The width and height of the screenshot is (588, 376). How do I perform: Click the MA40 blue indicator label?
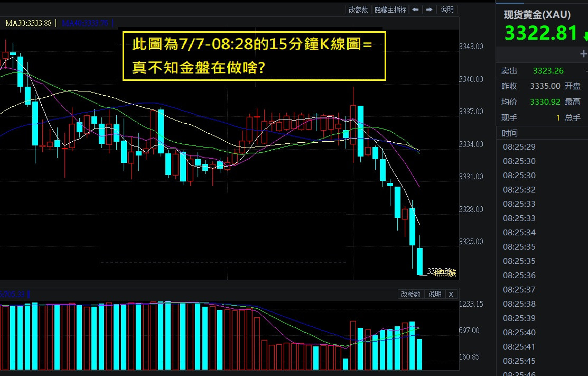pyautogui.click(x=85, y=23)
